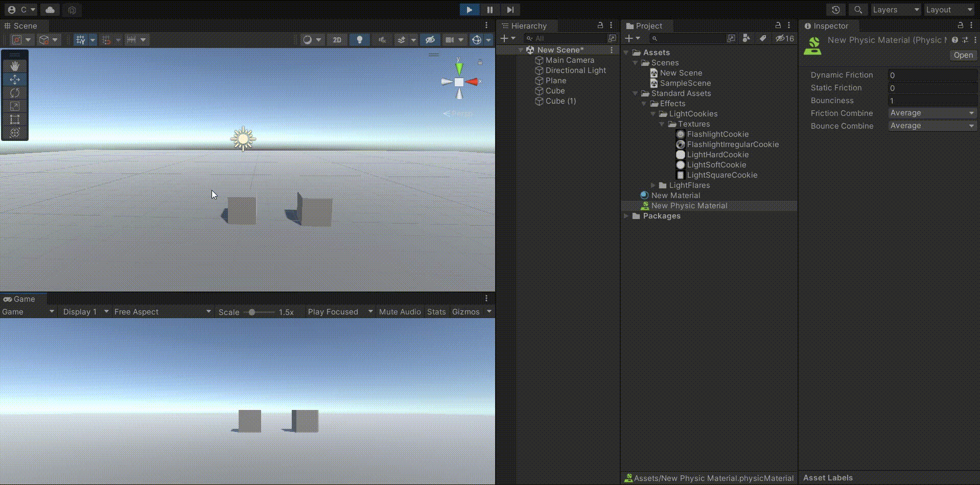Click the Open button in Inspector
This screenshot has width=980, height=485.
click(x=963, y=55)
